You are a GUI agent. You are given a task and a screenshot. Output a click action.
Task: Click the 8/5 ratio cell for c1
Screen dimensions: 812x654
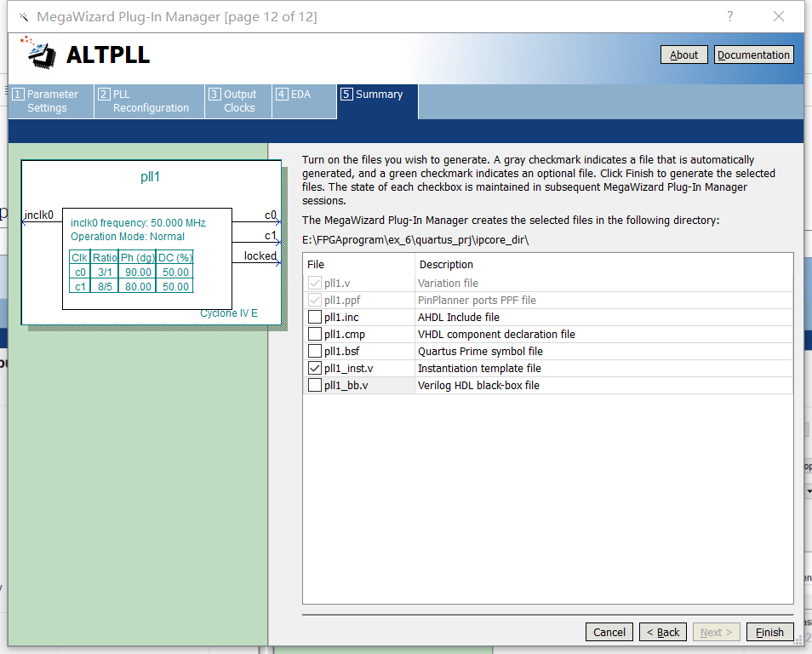(106, 287)
